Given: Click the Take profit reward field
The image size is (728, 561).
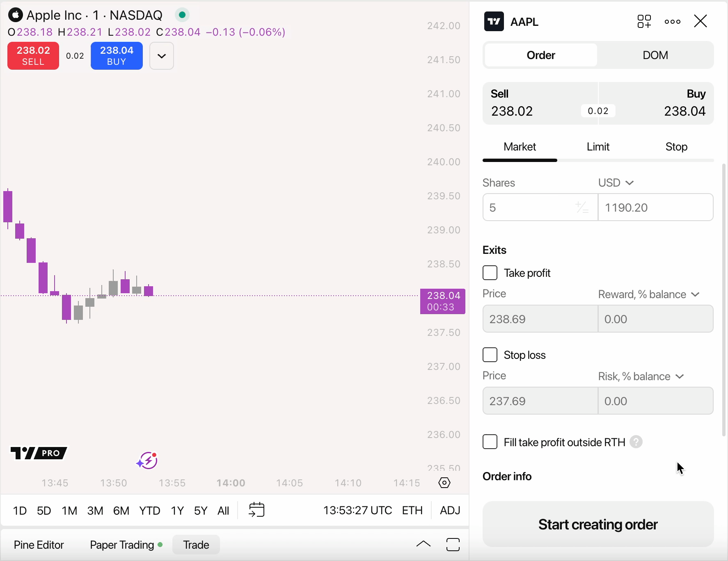Looking at the screenshot, I should click(656, 319).
